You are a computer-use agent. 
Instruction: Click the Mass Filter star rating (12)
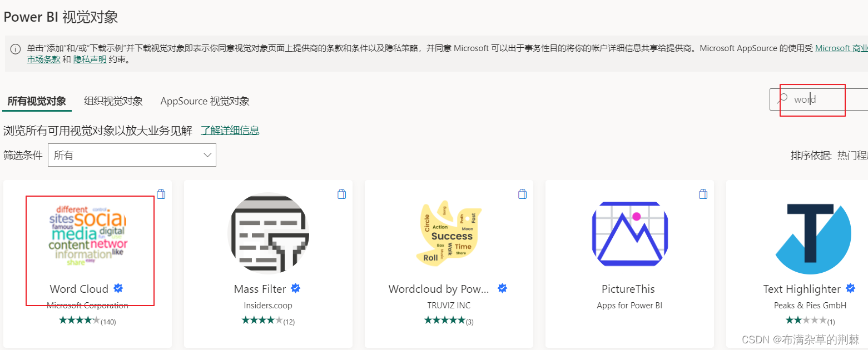(x=268, y=321)
